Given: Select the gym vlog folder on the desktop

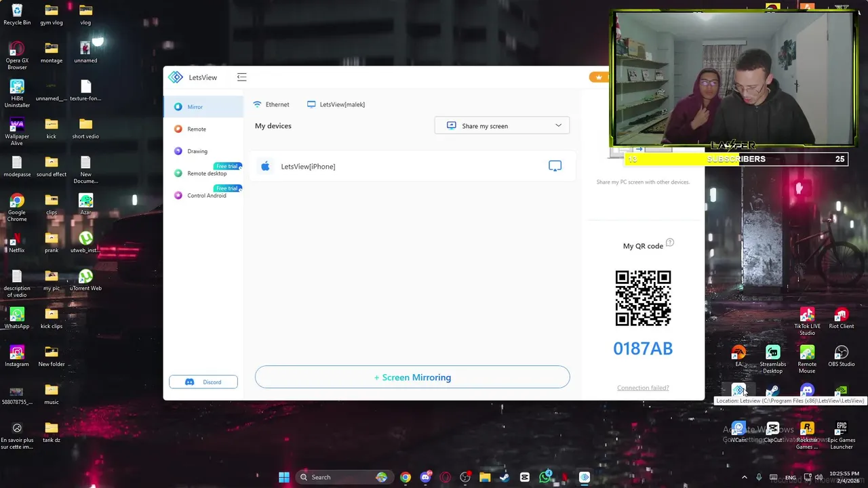Looking at the screenshot, I should [x=52, y=15].
